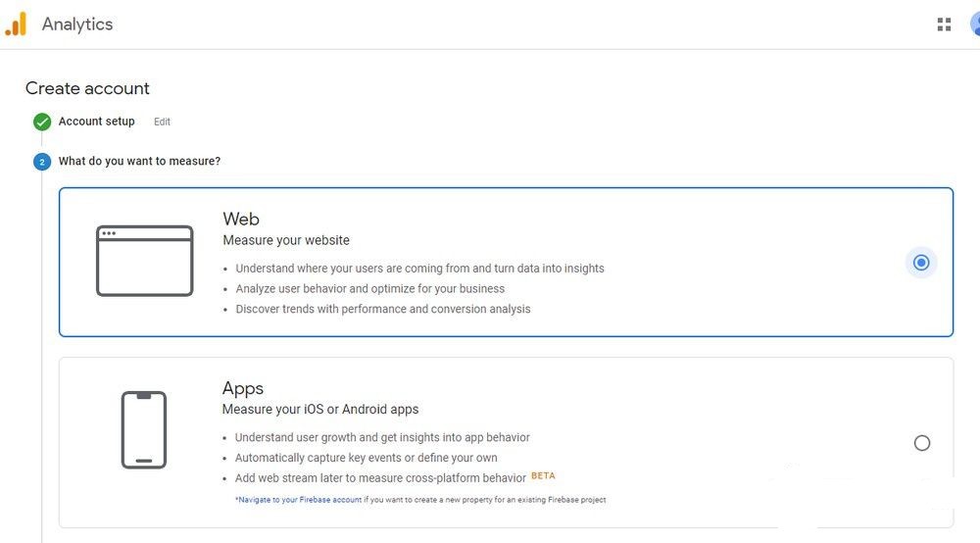980x543 pixels.
Task: Click the smartphone icon in Apps card
Action: click(144, 429)
